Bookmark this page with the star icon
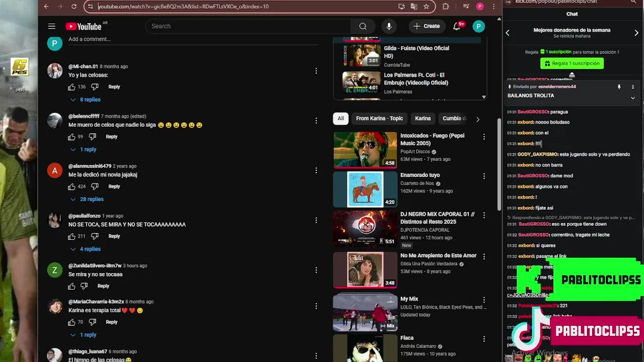 tap(426, 7)
